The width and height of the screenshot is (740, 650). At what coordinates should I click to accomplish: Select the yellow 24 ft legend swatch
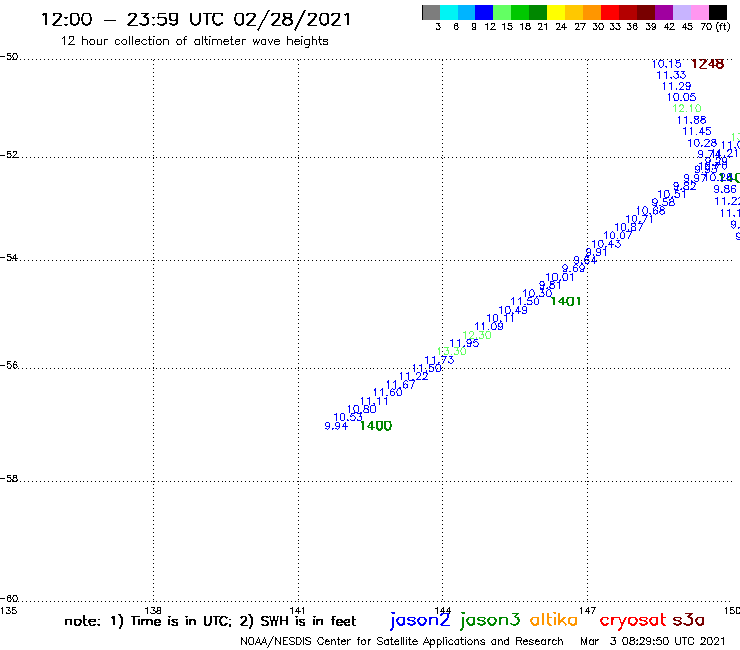pyautogui.click(x=556, y=12)
